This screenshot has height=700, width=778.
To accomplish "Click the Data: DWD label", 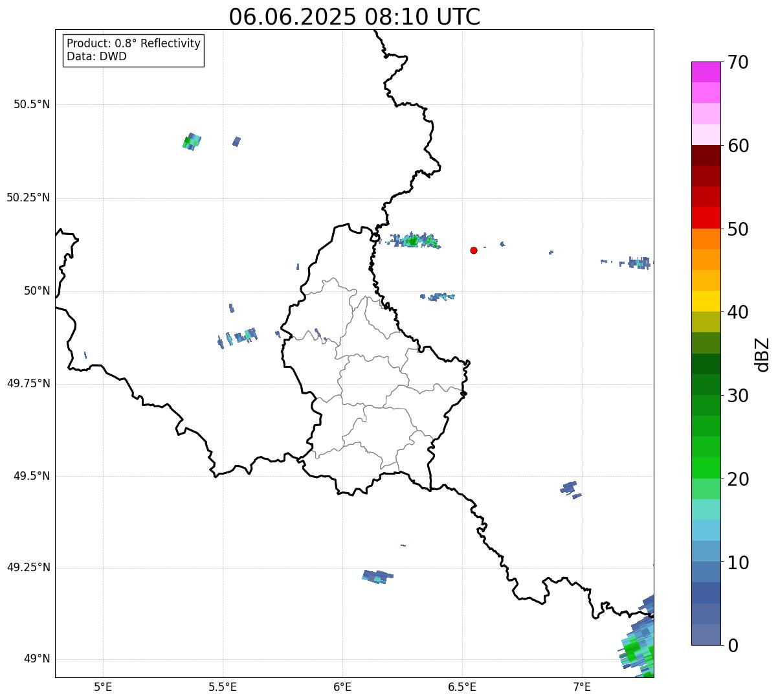I will (96, 56).
